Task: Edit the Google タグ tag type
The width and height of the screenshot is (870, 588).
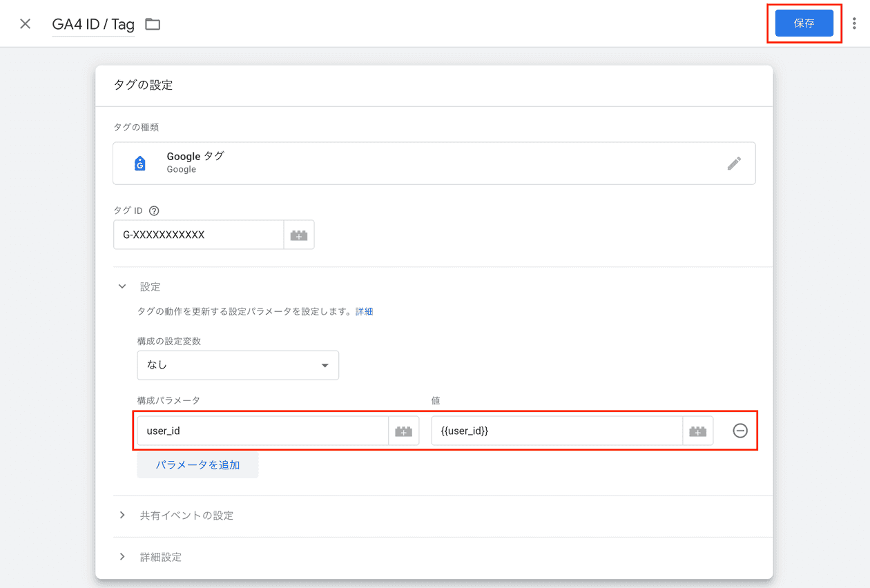Action: tap(734, 163)
